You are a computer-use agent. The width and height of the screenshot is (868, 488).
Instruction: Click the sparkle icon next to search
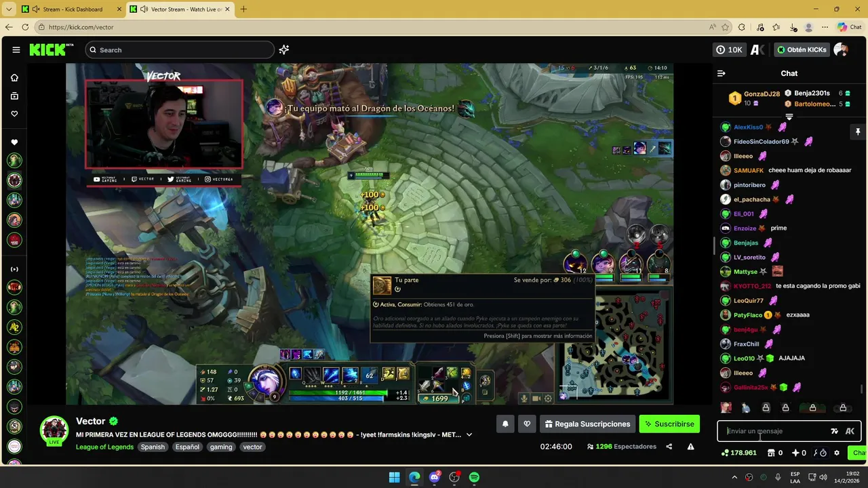[284, 49]
